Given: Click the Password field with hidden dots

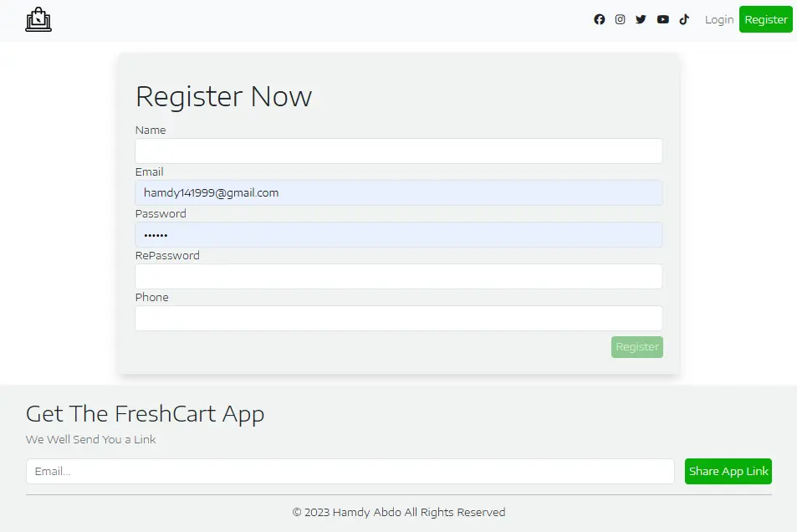Looking at the screenshot, I should (398, 234).
